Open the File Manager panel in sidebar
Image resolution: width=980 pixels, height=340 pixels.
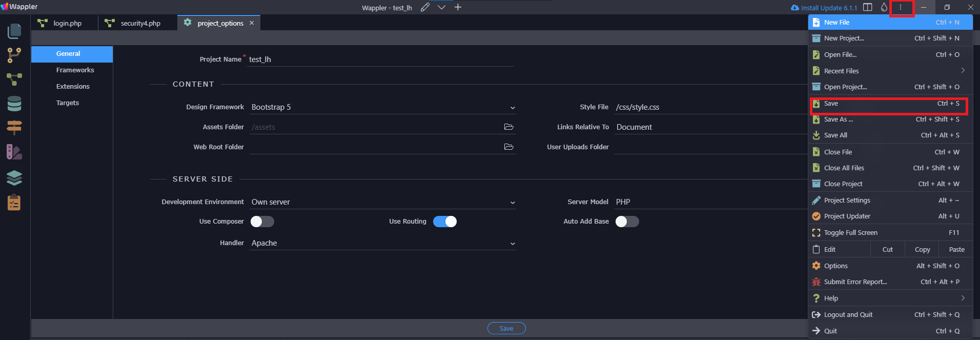[x=14, y=31]
